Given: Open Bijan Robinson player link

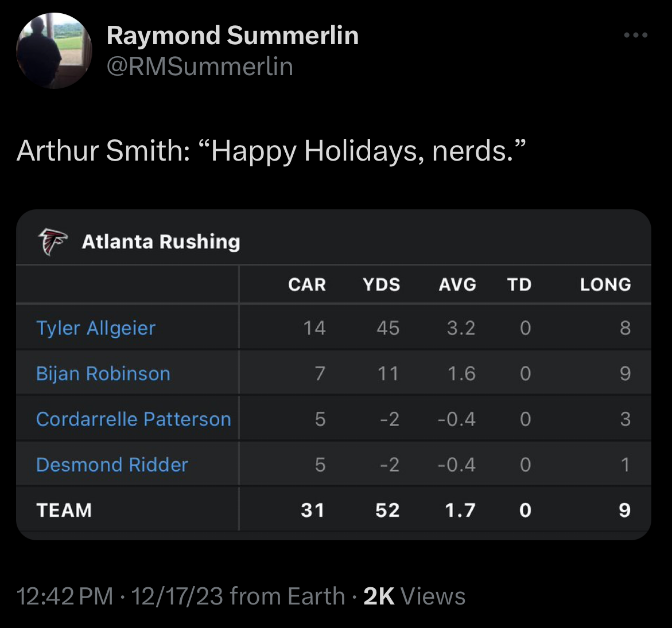Looking at the screenshot, I should click(103, 373).
